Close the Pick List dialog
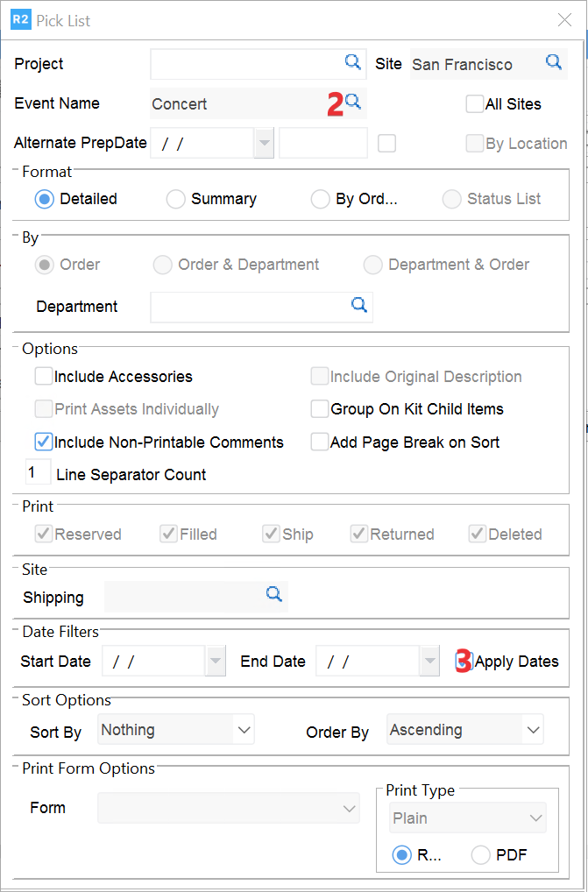The image size is (588, 892). tap(565, 20)
